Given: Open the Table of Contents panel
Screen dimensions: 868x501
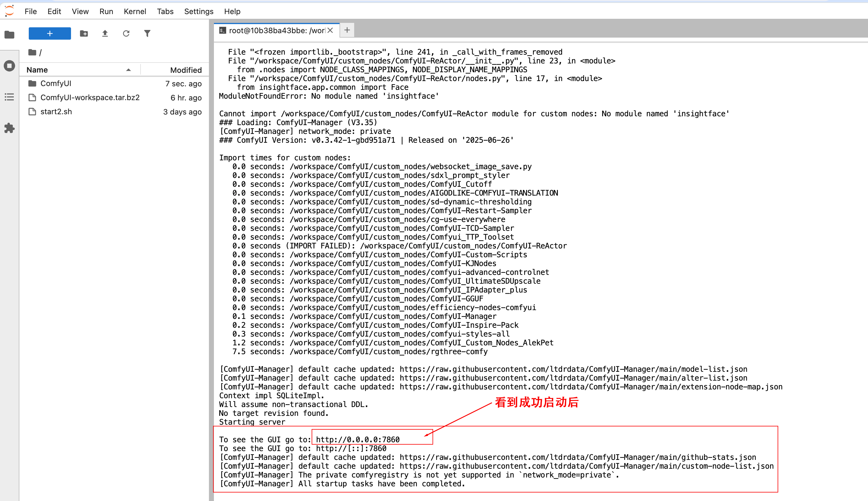Looking at the screenshot, I should [x=9, y=97].
